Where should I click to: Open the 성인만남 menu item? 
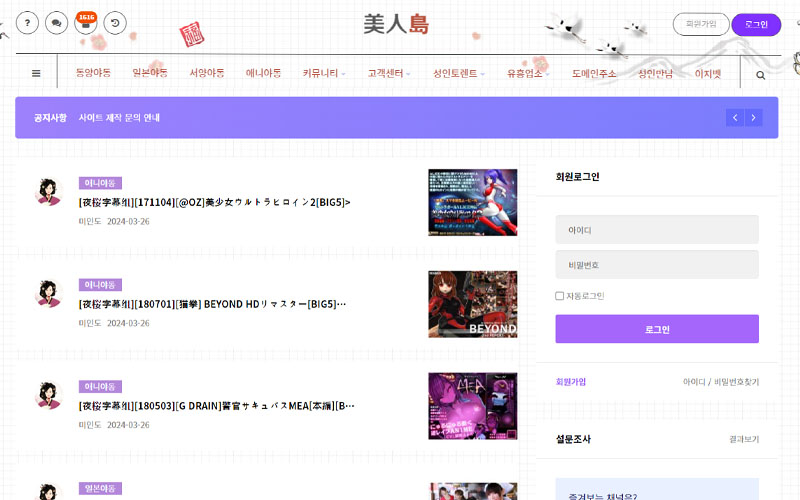[x=655, y=73]
